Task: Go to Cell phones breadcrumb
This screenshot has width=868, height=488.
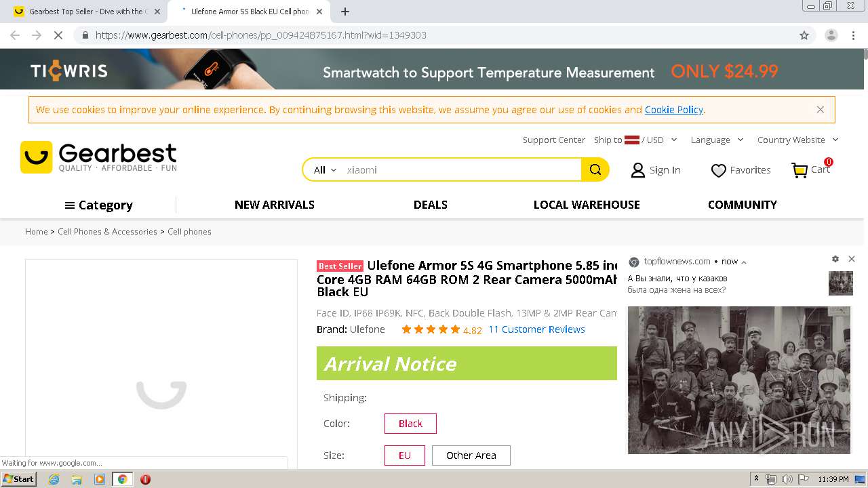Action: (x=189, y=232)
